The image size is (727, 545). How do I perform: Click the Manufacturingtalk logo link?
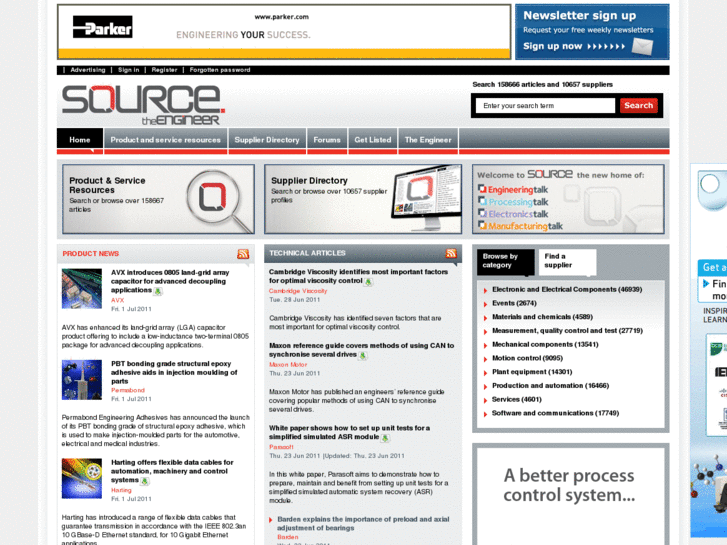click(x=520, y=226)
